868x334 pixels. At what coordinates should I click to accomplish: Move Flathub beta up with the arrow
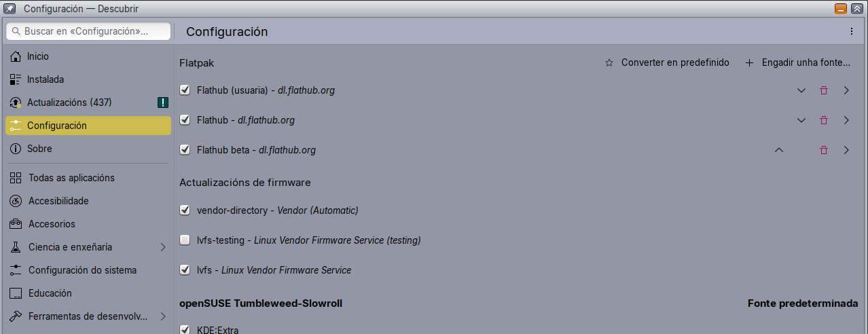779,150
